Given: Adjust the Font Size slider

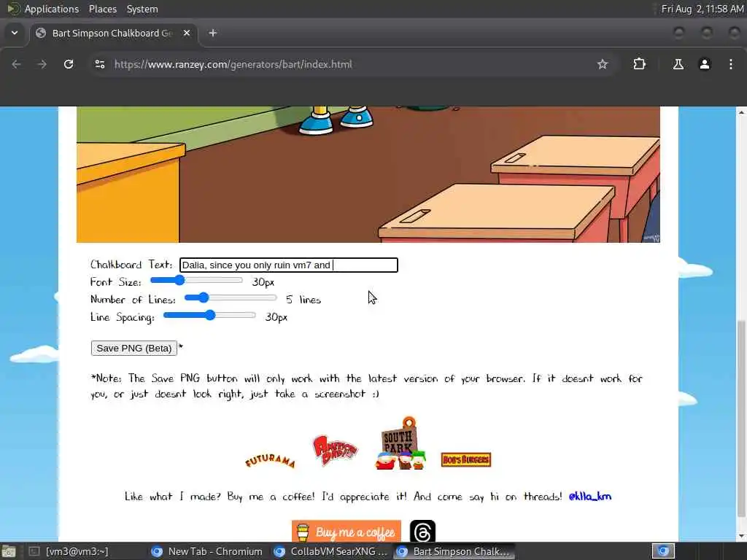Looking at the screenshot, I should [x=196, y=281].
